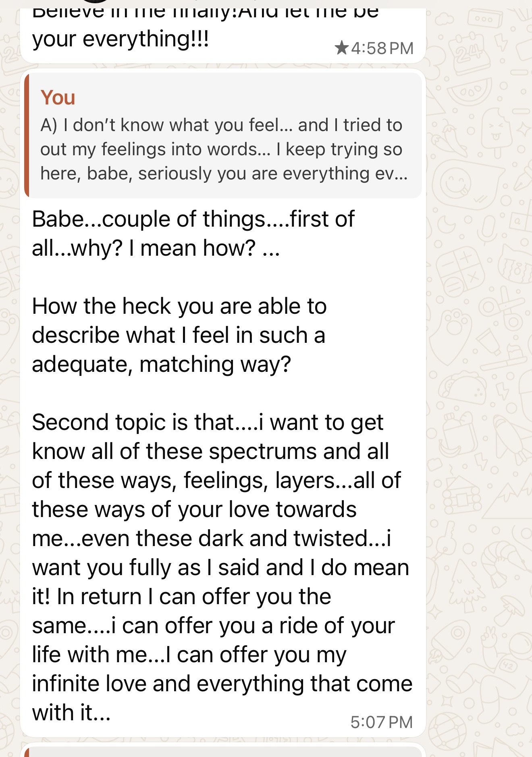The image size is (532, 757).
Task: Select the "How the heck" line
Action: pos(179,306)
